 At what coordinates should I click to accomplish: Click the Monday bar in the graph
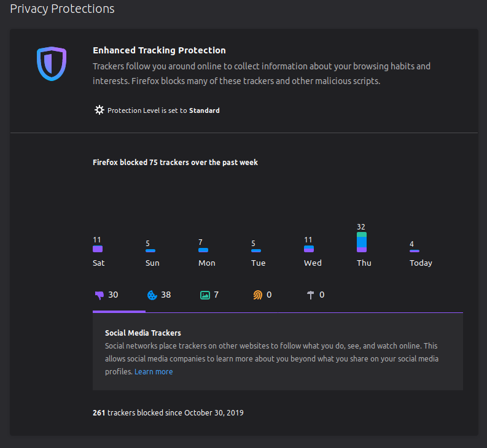pyautogui.click(x=203, y=250)
